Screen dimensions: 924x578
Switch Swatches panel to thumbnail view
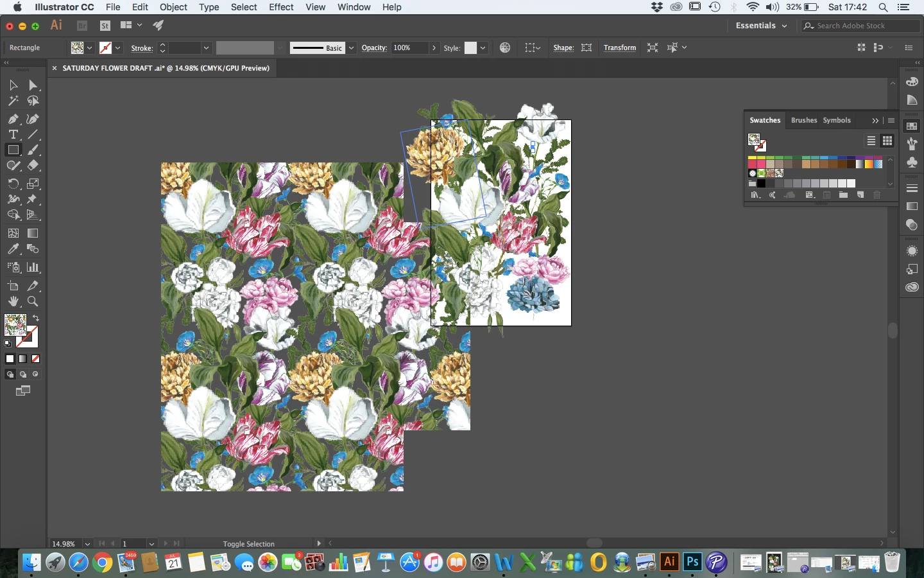coord(887,141)
